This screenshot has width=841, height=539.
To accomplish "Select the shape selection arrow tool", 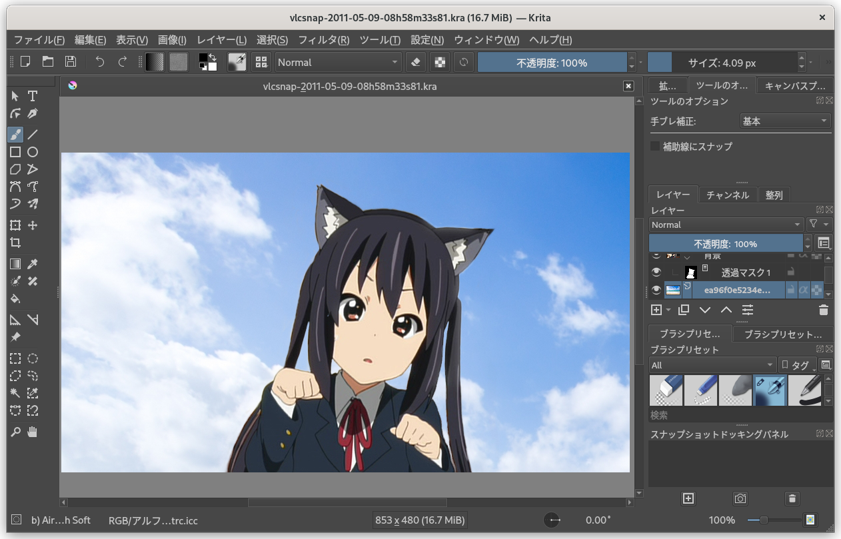I will (15, 96).
